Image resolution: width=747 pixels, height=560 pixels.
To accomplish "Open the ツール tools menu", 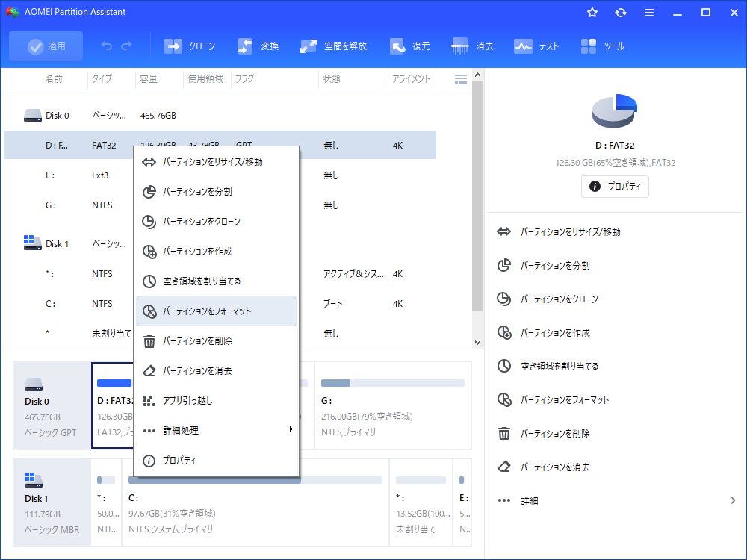I will [603, 46].
